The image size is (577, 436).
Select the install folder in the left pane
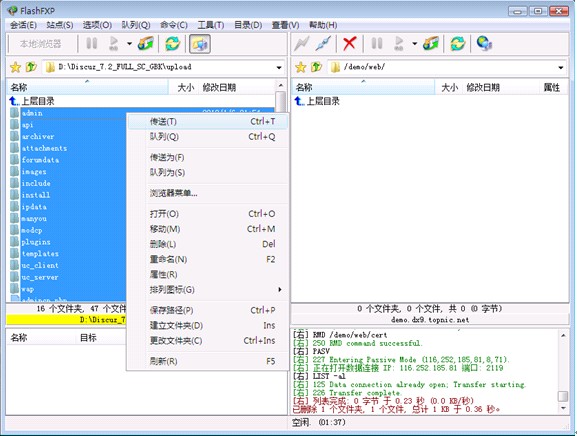click(35, 195)
